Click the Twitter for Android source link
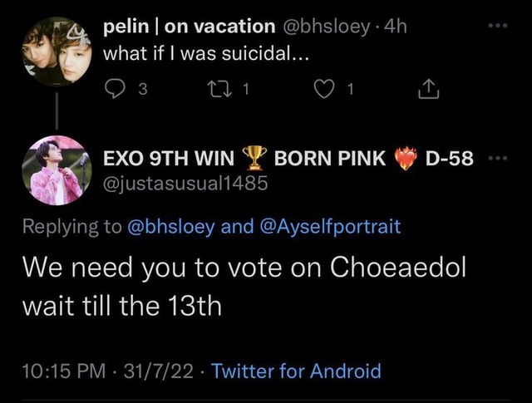 pos(296,371)
